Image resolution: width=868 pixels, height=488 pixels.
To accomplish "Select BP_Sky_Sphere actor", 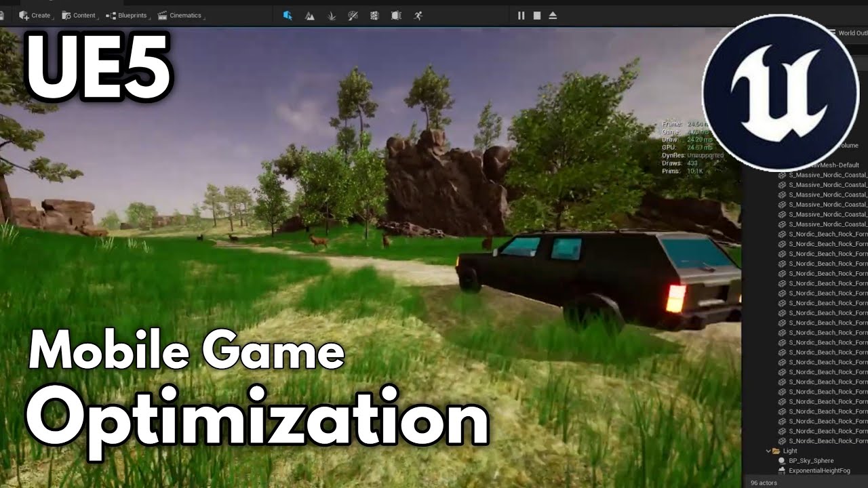I will pyautogui.click(x=811, y=461).
